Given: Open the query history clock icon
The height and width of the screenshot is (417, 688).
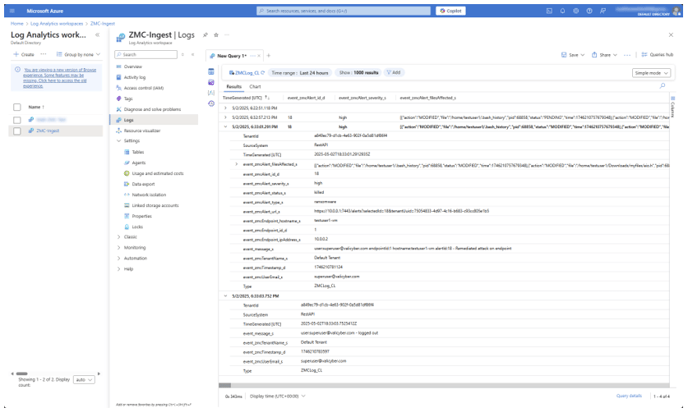Looking at the screenshot, I should (x=211, y=104).
